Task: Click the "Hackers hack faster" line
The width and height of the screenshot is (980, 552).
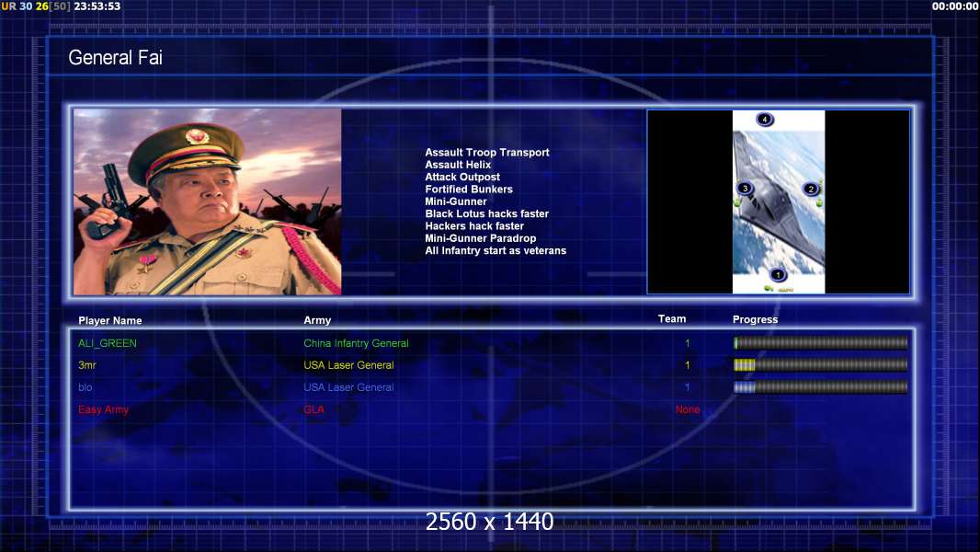Action: point(474,225)
